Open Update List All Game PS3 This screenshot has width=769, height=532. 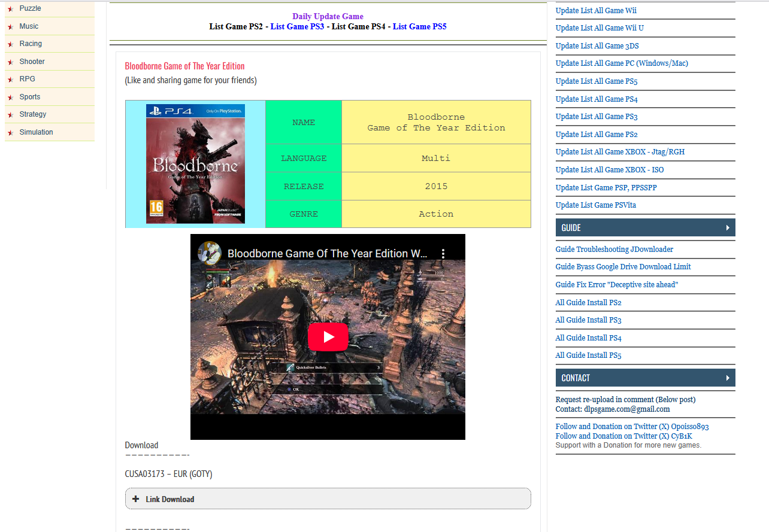[x=597, y=116]
